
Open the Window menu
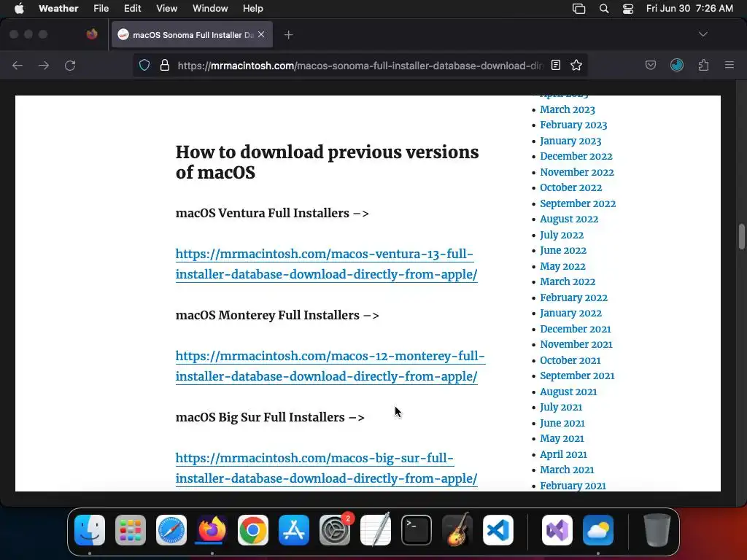click(x=210, y=9)
